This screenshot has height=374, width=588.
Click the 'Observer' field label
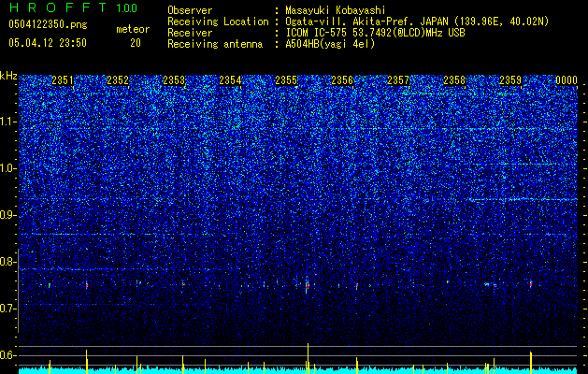pyautogui.click(x=190, y=10)
